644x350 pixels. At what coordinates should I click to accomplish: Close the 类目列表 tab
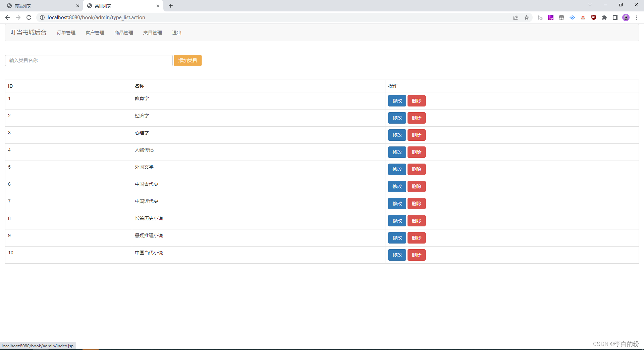(x=158, y=6)
